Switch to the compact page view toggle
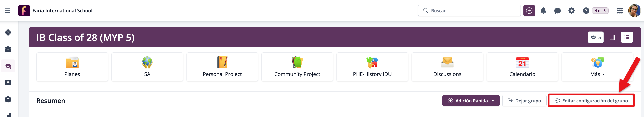The height and width of the screenshot is (117, 644). point(612,37)
